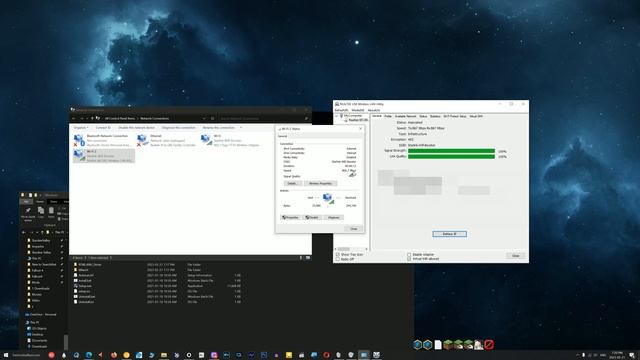The width and height of the screenshot is (640, 360).
Task: Open General tab in Wi-Fi 2 Status
Action: pos(283,136)
